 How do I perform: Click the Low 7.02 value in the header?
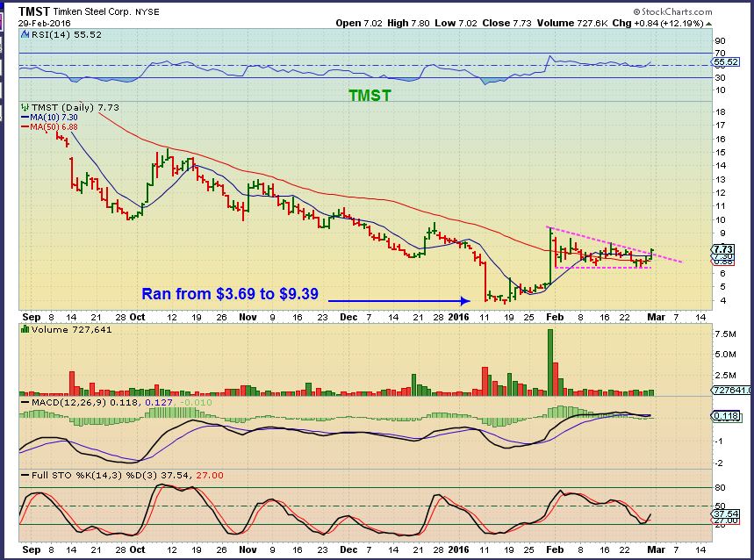pos(456,23)
